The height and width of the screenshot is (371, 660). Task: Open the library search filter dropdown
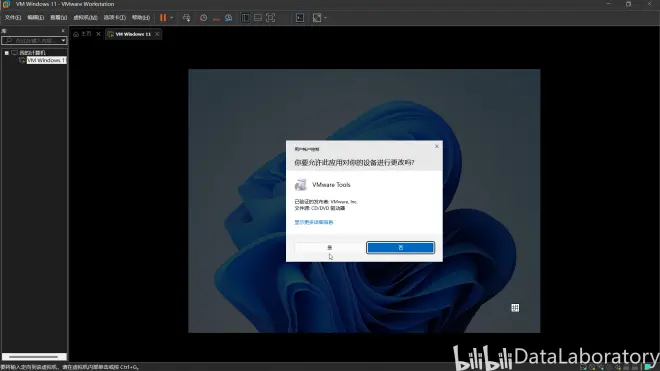pyautogui.click(x=64, y=40)
